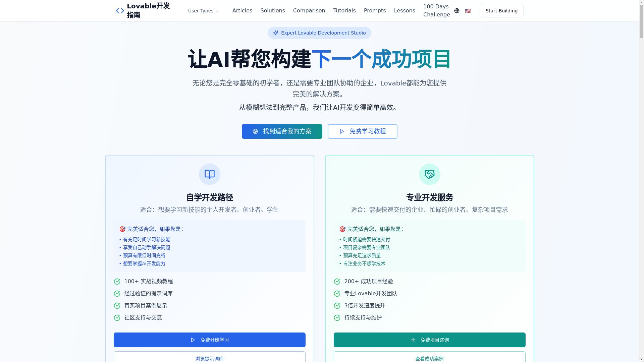Click the 浏览提示词库 button
Screen dimensions: 644x362
(210, 357)
